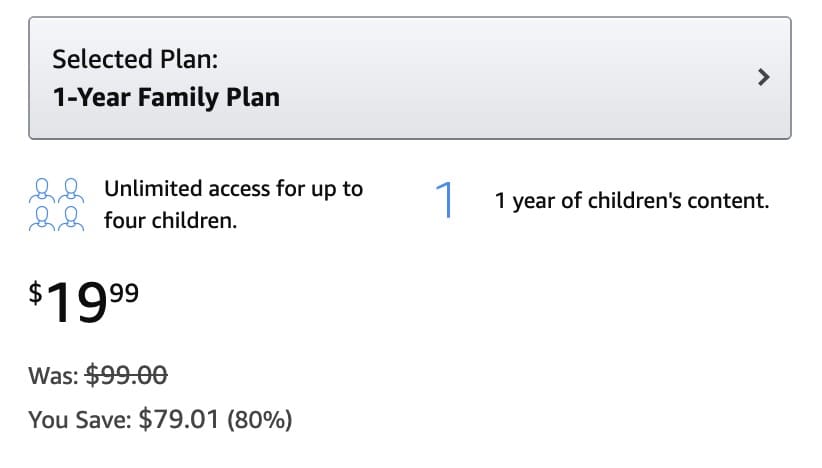822x468 pixels.
Task: Click the $79.01 savings amount
Action: coord(179,419)
